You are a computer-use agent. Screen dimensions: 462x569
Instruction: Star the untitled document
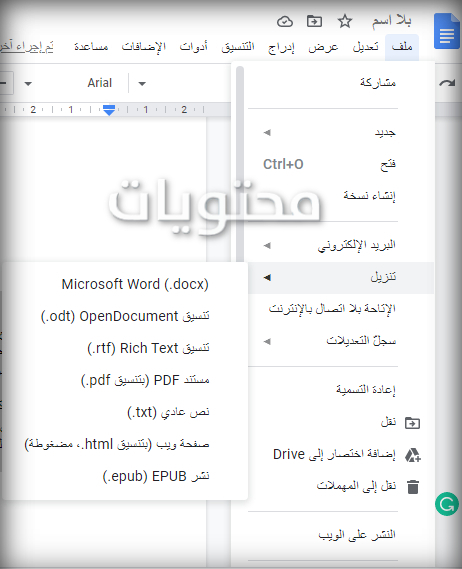[345, 21]
